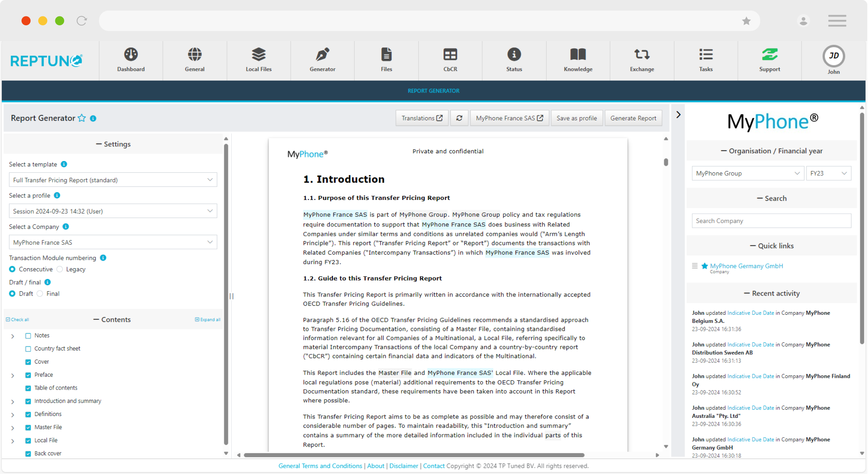The height and width of the screenshot is (474, 868).
Task: Click the info icon next to Select a template
Action: tap(64, 164)
